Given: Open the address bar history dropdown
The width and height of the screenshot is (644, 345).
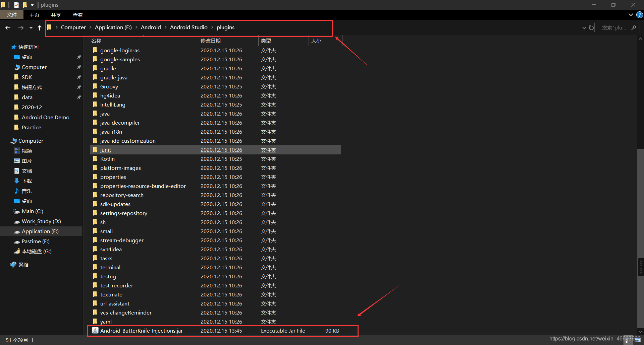Looking at the screenshot, I should [x=584, y=27].
